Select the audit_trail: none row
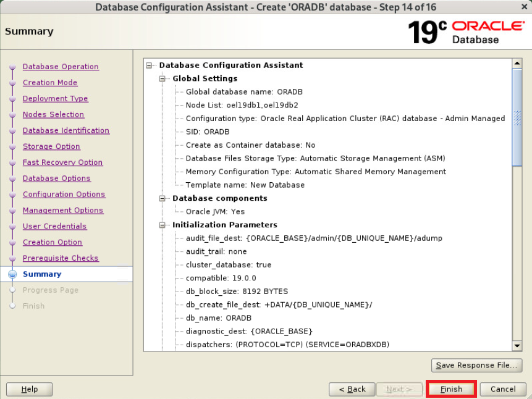The image size is (532, 399). 216,251
